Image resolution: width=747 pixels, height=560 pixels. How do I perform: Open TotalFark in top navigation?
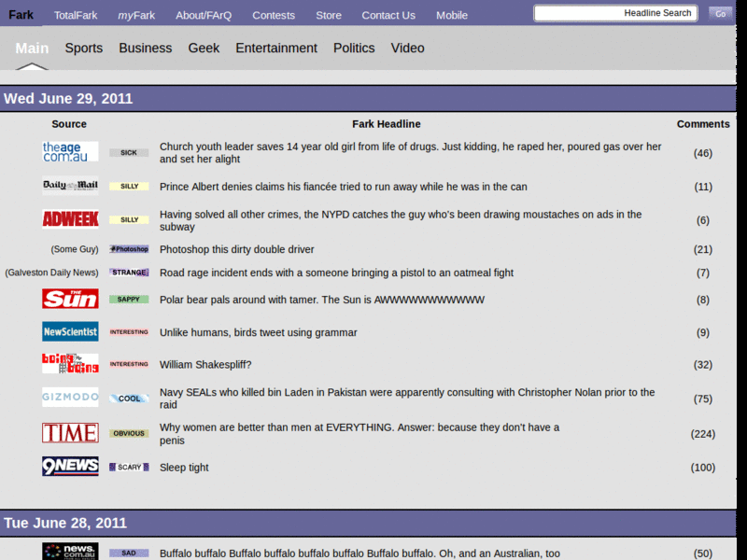click(76, 15)
